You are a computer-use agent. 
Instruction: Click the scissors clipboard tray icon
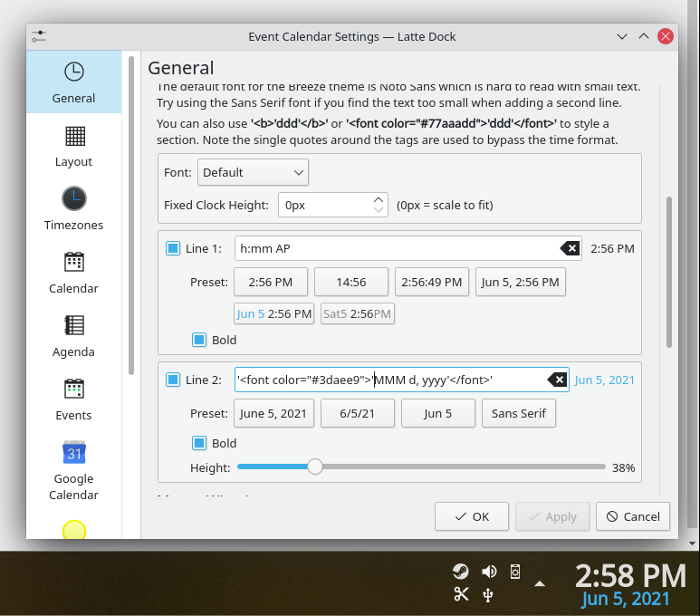461,594
